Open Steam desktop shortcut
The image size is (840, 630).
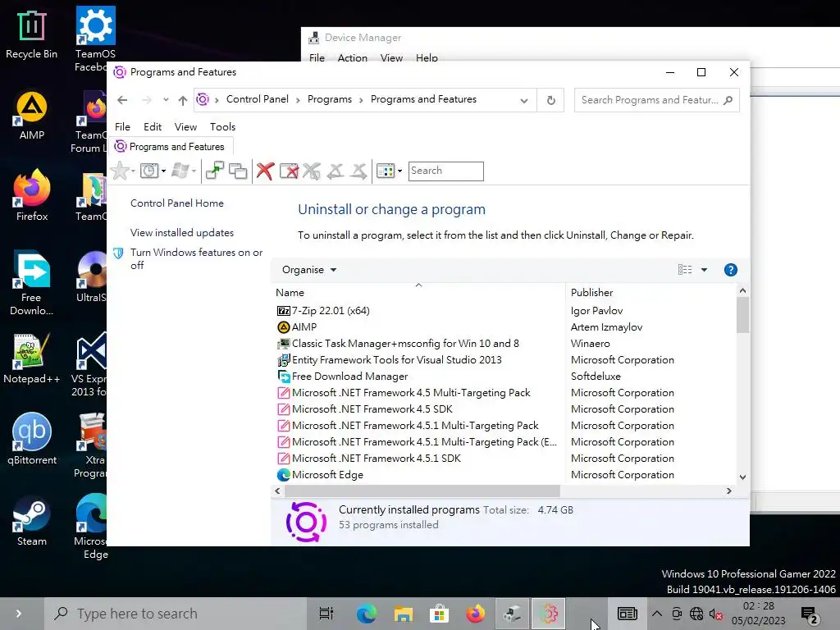(x=32, y=521)
